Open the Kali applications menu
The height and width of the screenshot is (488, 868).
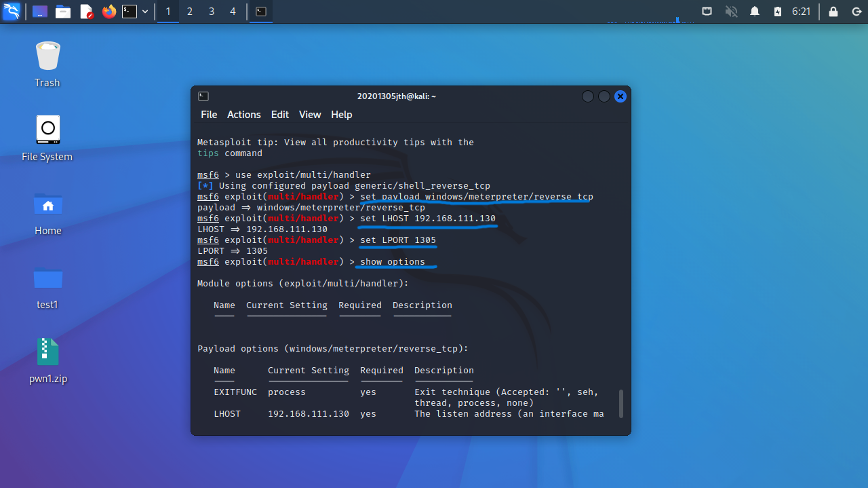12,12
